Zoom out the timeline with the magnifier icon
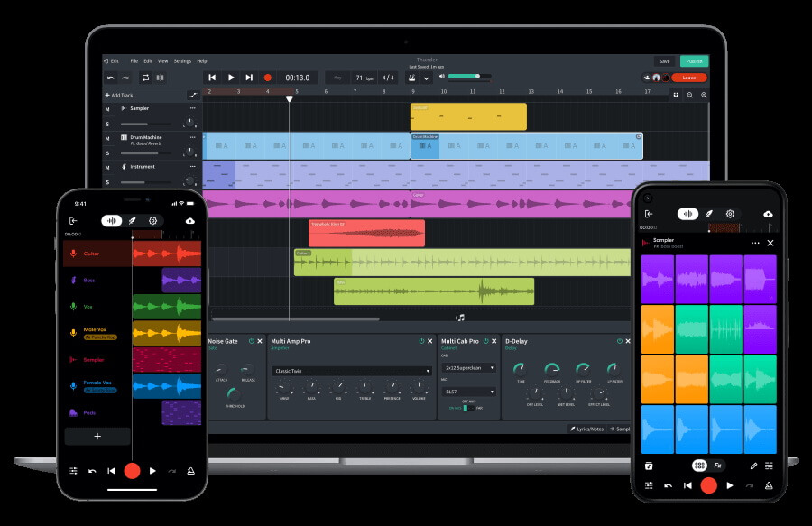Image resolution: width=812 pixels, height=526 pixels. [690, 96]
